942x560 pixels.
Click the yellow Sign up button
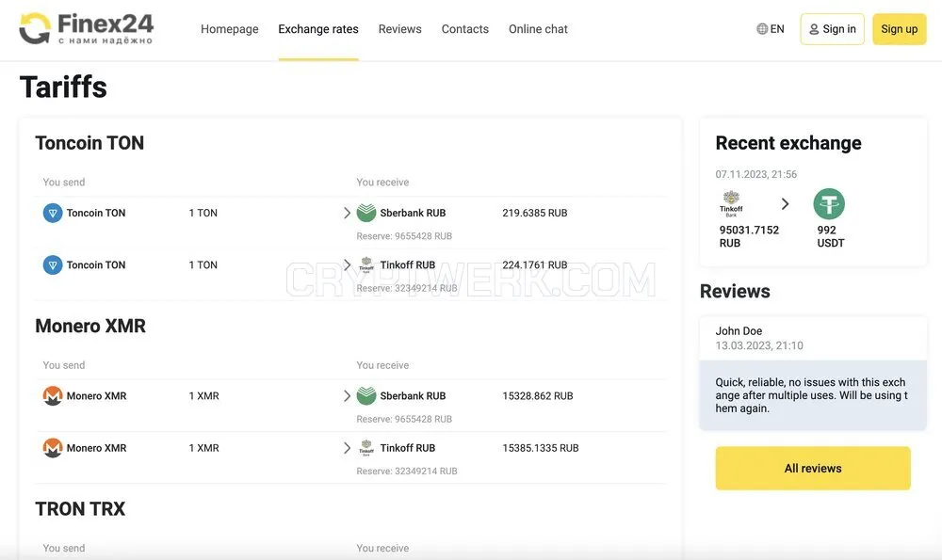[x=900, y=29]
